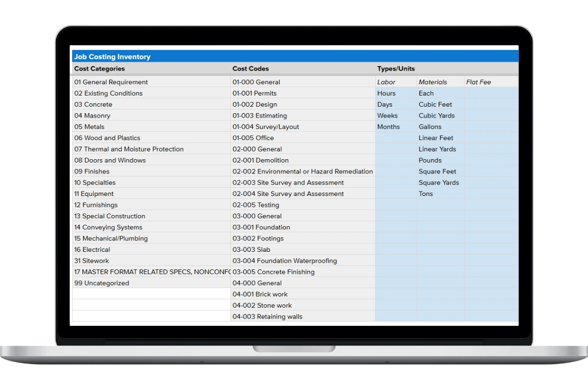Select the 15 Mechanical/Plumbing cell
This screenshot has width=588, height=389.
(x=151, y=238)
